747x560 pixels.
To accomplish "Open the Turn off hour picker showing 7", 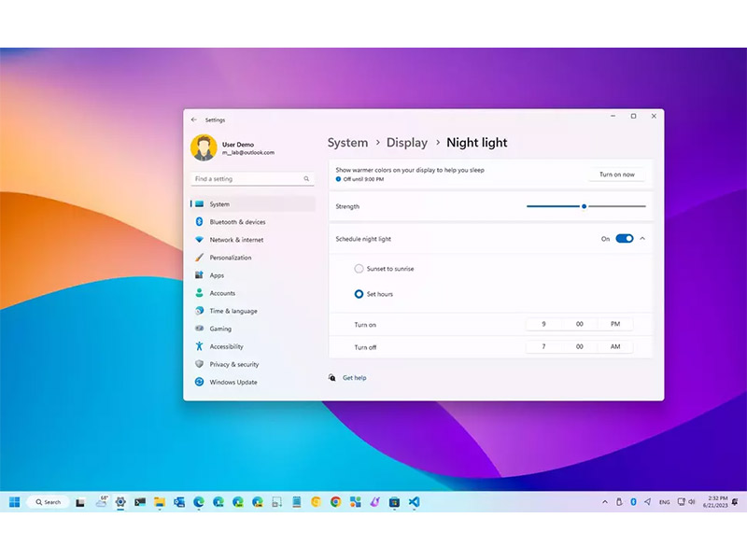I will [543, 346].
